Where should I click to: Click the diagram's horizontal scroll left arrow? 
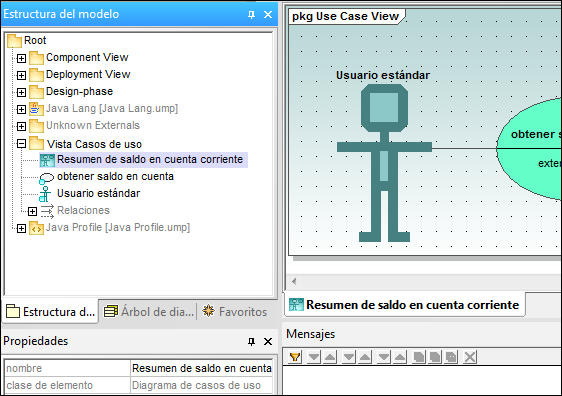[x=294, y=281]
